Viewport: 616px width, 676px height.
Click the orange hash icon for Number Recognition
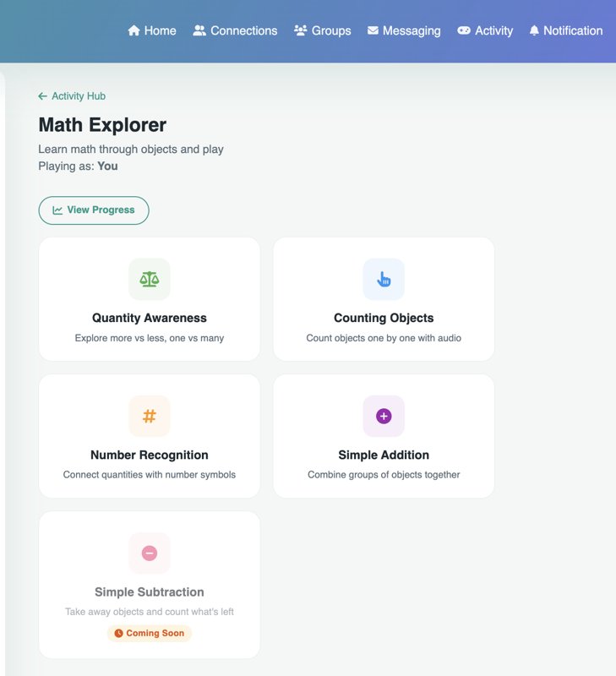150,416
